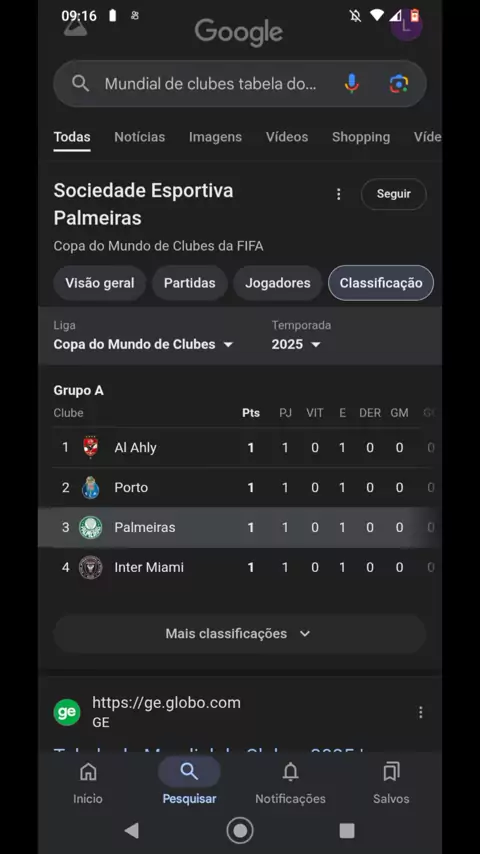This screenshot has height=854, width=480.
Task: Tap the Seguir button
Action: click(393, 194)
